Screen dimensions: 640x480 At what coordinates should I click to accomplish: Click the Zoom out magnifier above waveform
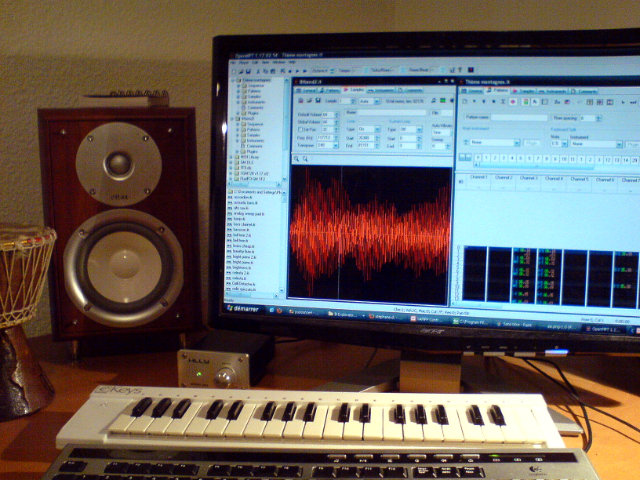[305, 159]
